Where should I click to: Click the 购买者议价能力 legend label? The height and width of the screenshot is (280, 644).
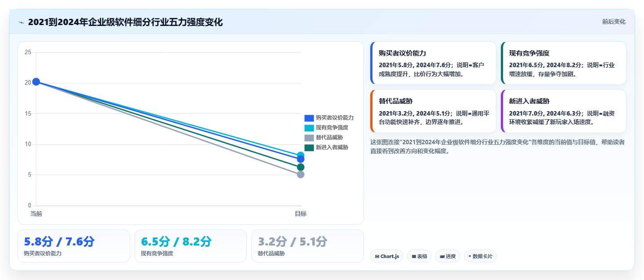coord(334,118)
